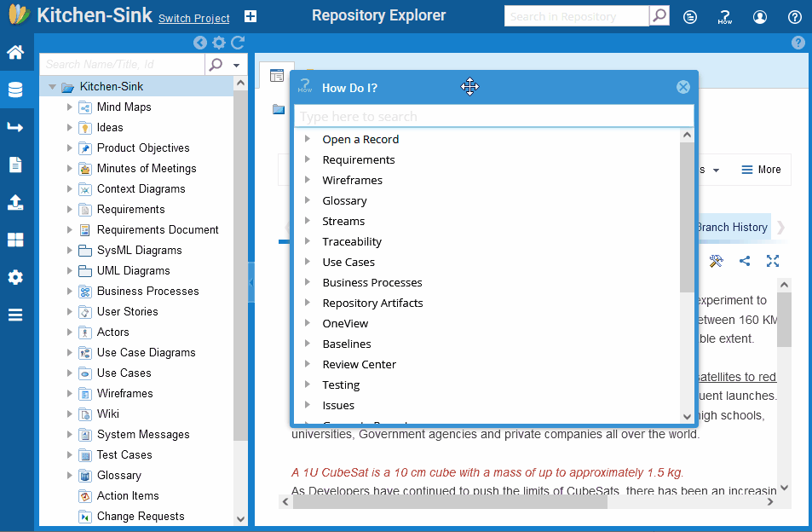Open the help question mark in top header
The image size is (812, 532).
click(795, 17)
